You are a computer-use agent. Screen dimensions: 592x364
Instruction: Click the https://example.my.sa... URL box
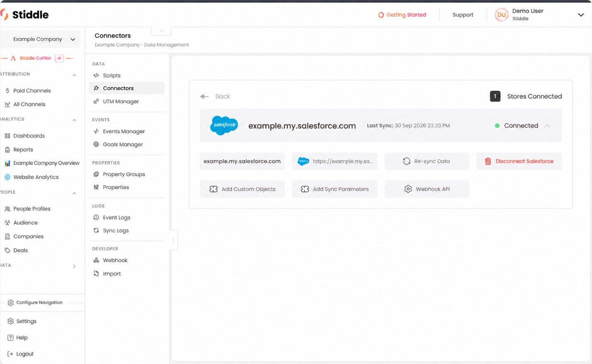335,161
